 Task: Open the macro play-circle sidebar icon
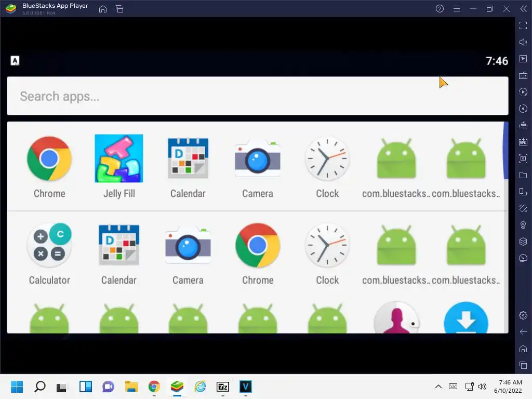tap(523, 92)
